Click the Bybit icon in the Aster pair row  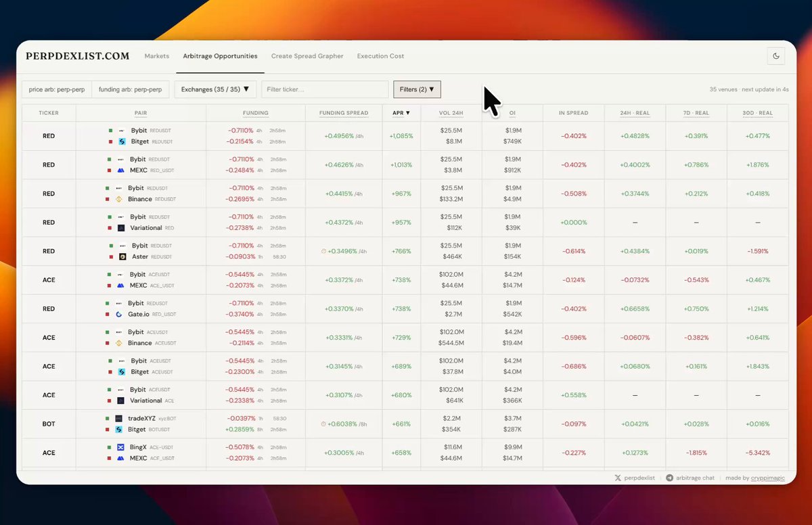coord(123,246)
